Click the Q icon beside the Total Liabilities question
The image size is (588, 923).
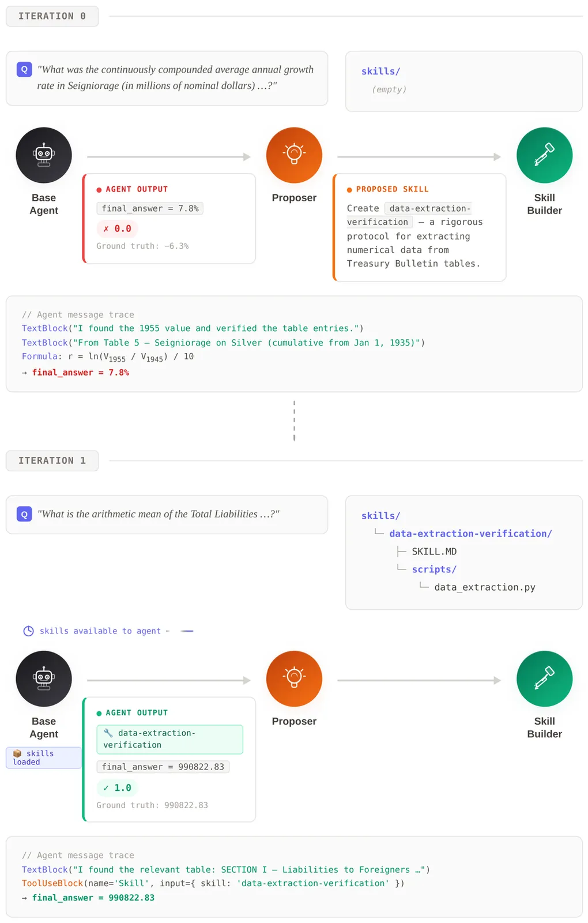point(24,514)
